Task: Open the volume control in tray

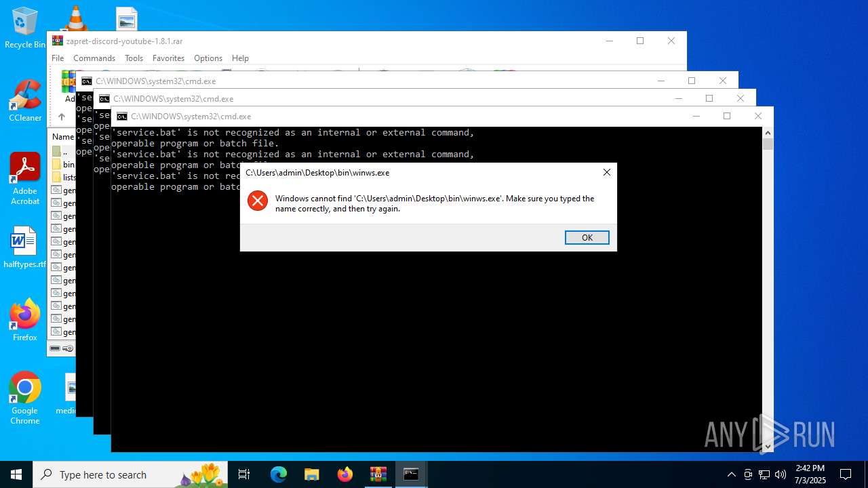Action: point(781,474)
